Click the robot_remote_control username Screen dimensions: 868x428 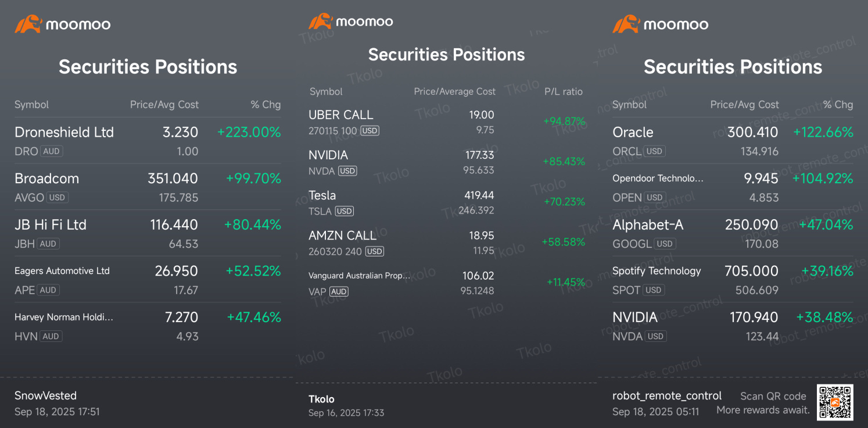tap(667, 395)
